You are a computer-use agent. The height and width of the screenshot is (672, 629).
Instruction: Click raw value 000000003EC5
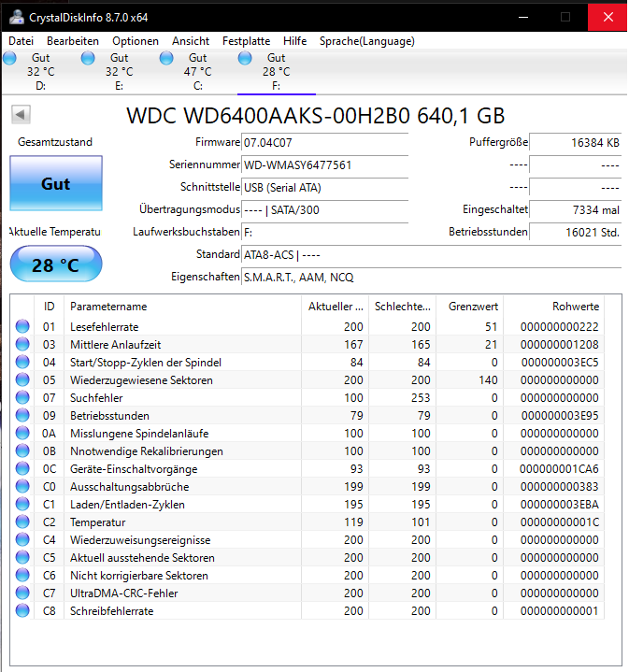(x=560, y=363)
